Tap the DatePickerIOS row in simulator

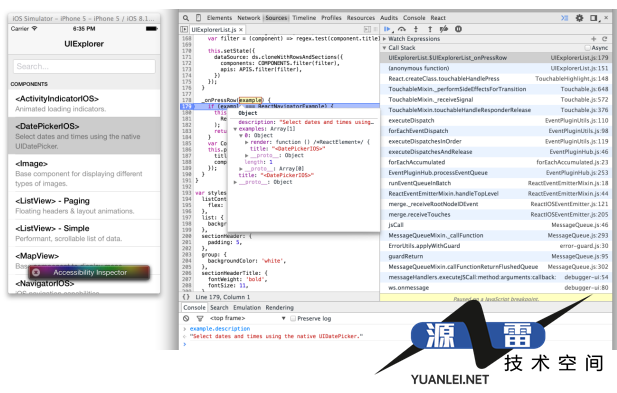pyautogui.click(x=84, y=136)
